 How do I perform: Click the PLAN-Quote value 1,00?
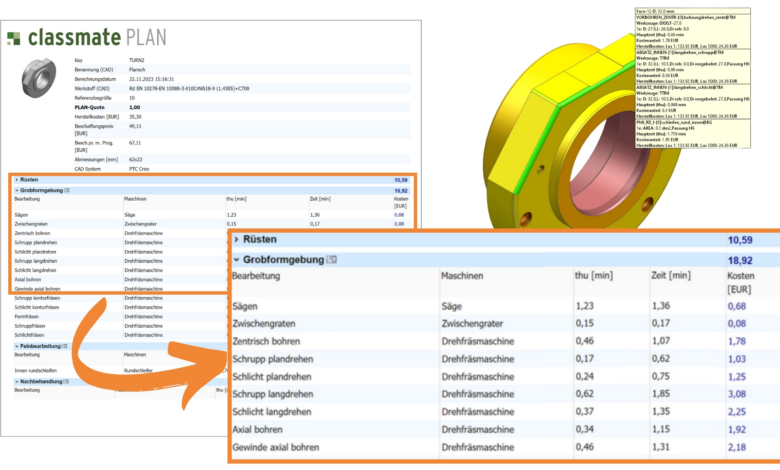point(134,107)
